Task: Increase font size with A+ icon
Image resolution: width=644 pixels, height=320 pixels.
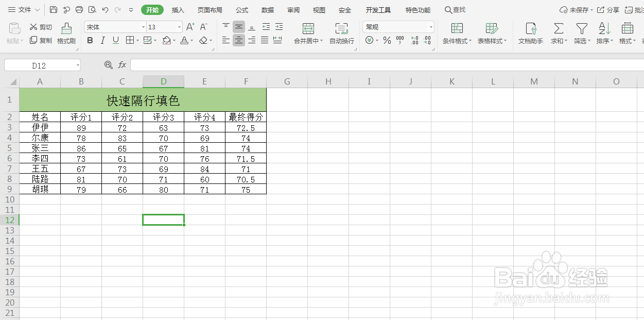Action: click(190, 27)
